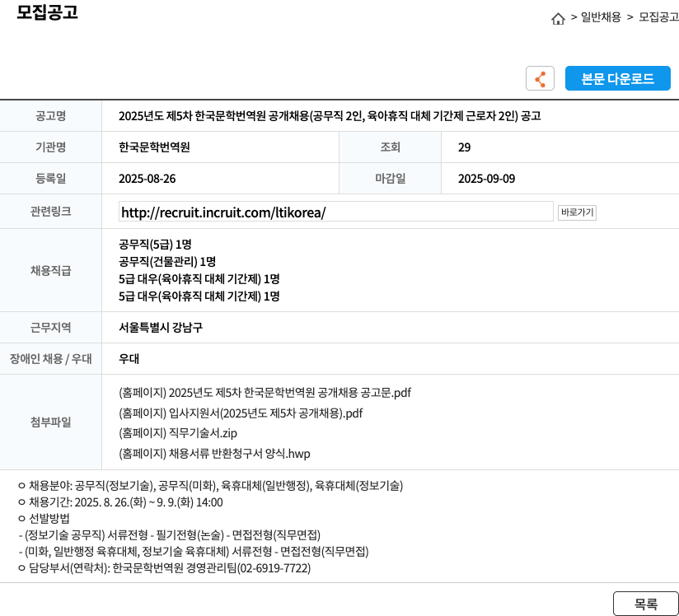
Task: Click the 마감일 column label
Action: click(x=390, y=179)
